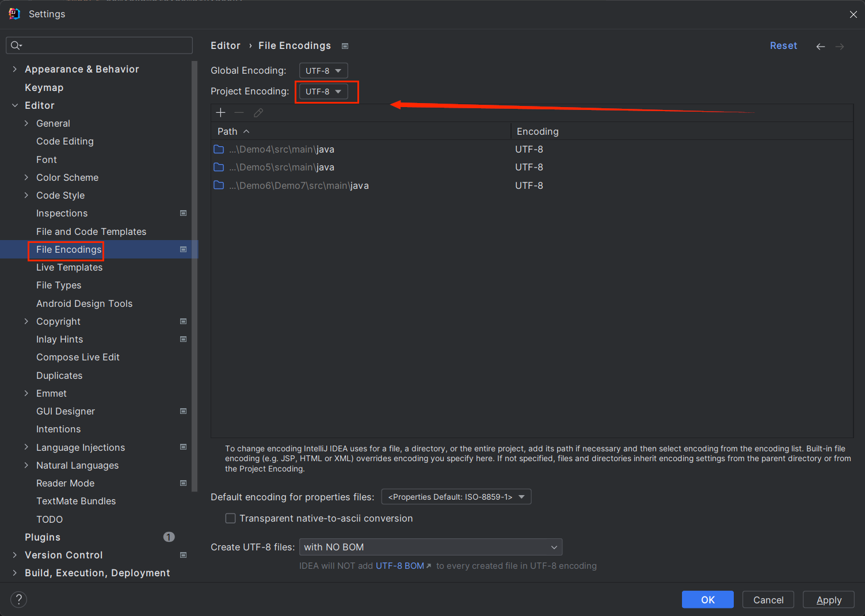Screen dimensions: 865x616
Task: Open the Global Encoding dropdown
Action: 323,70
